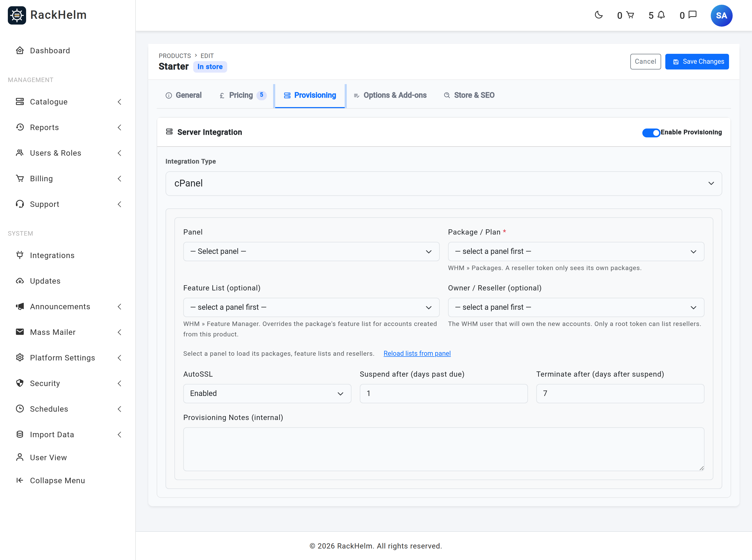The image size is (752, 560).
Task: Switch to General tab
Action: coord(183,95)
